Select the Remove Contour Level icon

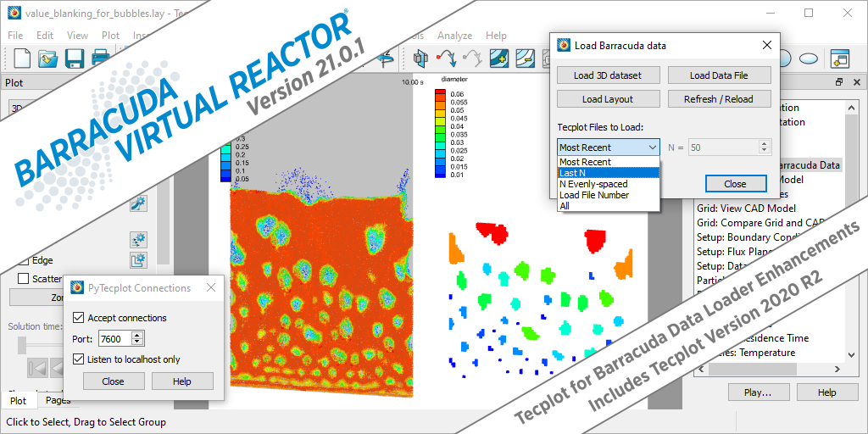[525, 58]
